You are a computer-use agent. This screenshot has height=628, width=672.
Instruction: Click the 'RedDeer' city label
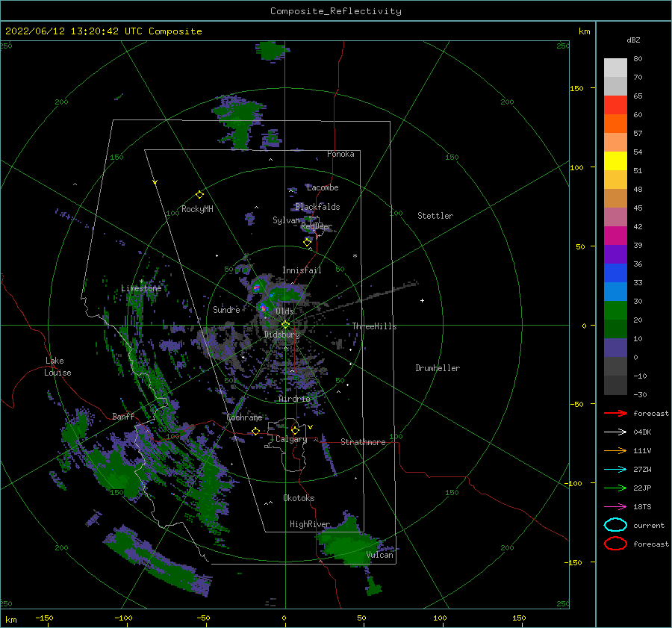coord(317,226)
